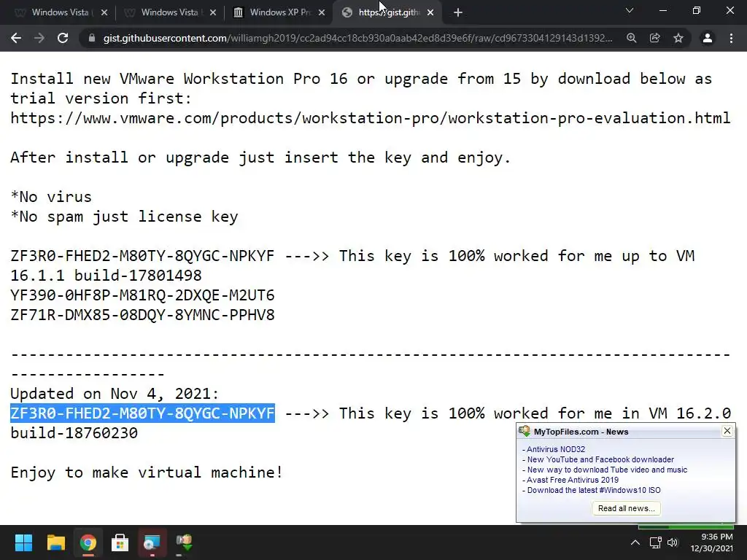Click the lock icon in address bar
747x560 pixels.
click(x=92, y=38)
